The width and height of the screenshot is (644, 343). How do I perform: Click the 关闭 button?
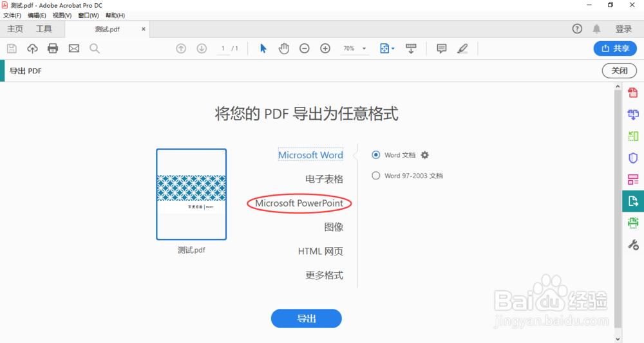tap(620, 71)
